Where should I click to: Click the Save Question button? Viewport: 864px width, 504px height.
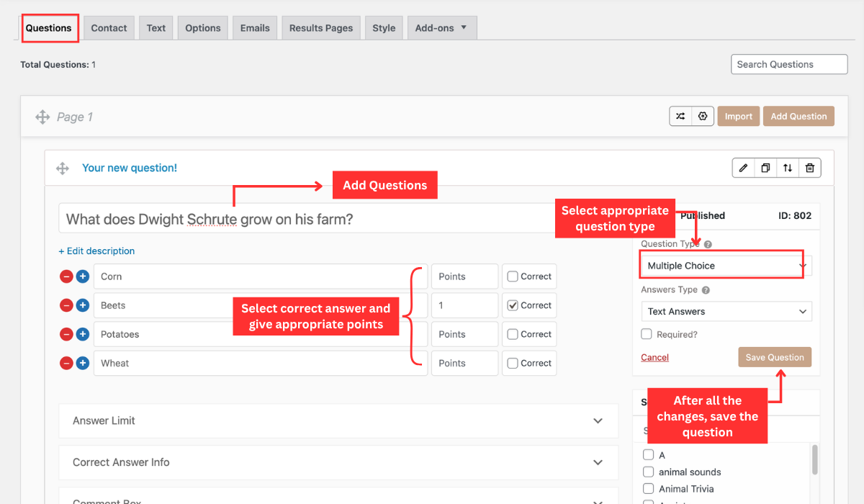click(x=775, y=357)
